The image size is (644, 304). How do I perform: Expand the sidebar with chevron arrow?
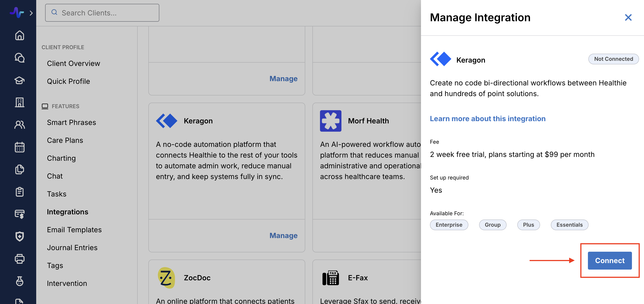click(31, 13)
